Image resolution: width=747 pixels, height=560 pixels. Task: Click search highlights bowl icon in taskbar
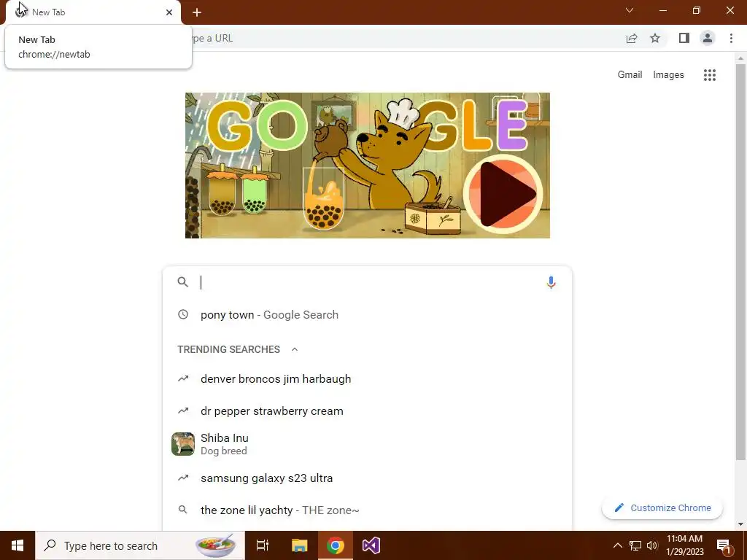point(216,545)
